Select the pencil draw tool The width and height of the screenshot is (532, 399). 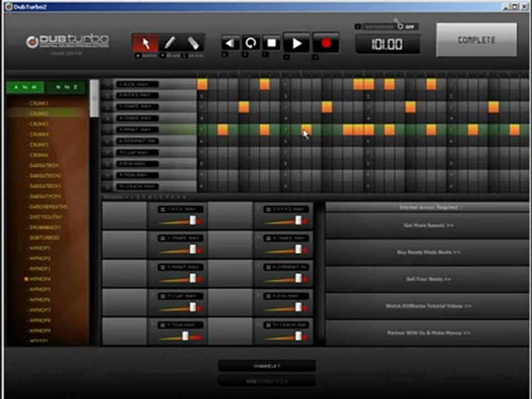pyautogui.click(x=170, y=43)
